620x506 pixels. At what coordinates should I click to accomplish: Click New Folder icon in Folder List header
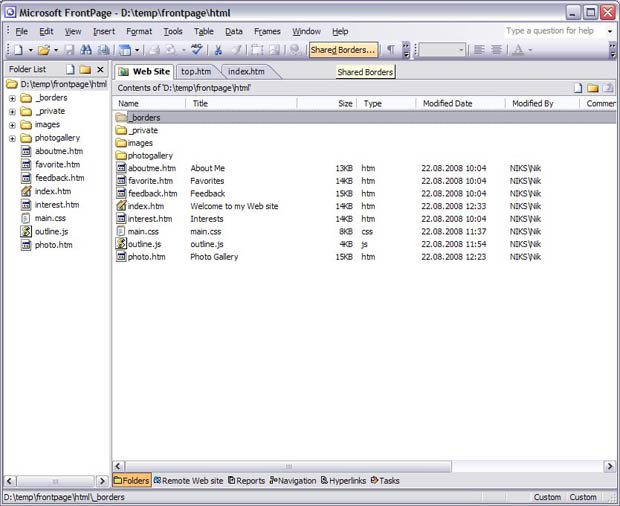85,70
